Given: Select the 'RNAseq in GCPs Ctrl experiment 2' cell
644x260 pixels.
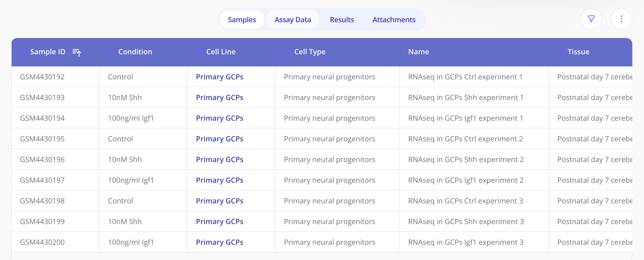Looking at the screenshot, I should pos(465,139).
